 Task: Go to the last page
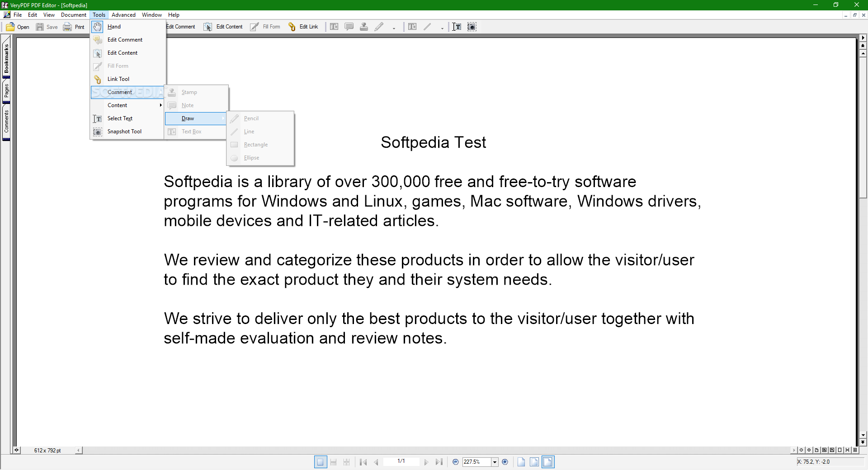(439, 462)
